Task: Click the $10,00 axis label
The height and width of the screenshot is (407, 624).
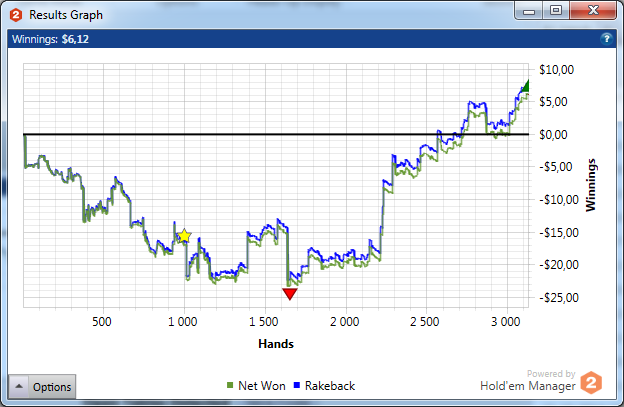Action: coord(556,70)
